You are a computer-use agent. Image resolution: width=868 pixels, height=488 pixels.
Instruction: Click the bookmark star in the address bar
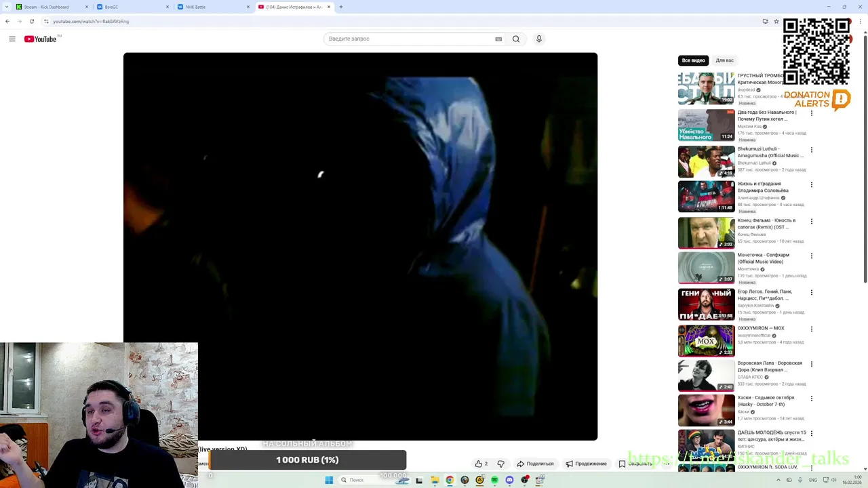[x=776, y=21]
